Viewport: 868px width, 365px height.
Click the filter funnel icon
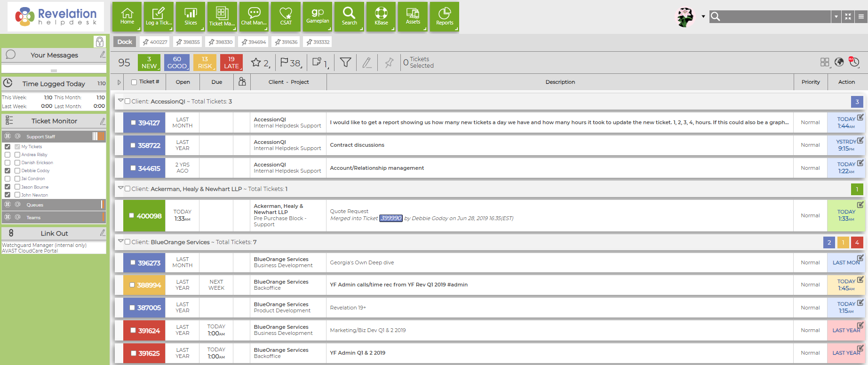(x=345, y=62)
